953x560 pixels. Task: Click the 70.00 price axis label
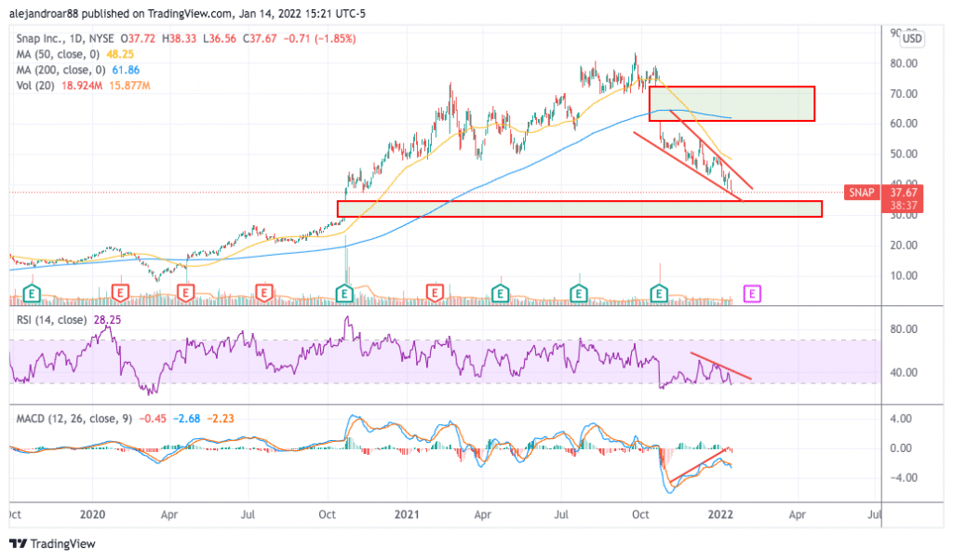[x=904, y=94]
